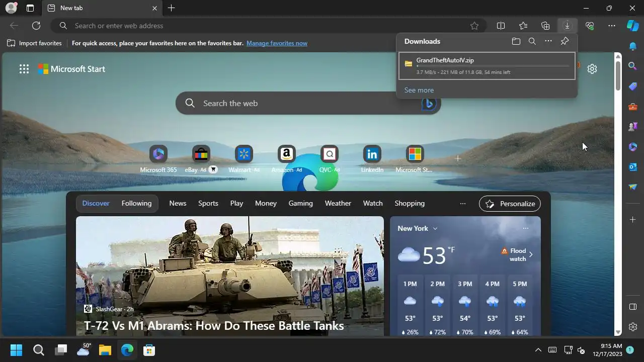The width and height of the screenshot is (644, 362).
Task: Open the Sports feed tab
Action: (208, 203)
